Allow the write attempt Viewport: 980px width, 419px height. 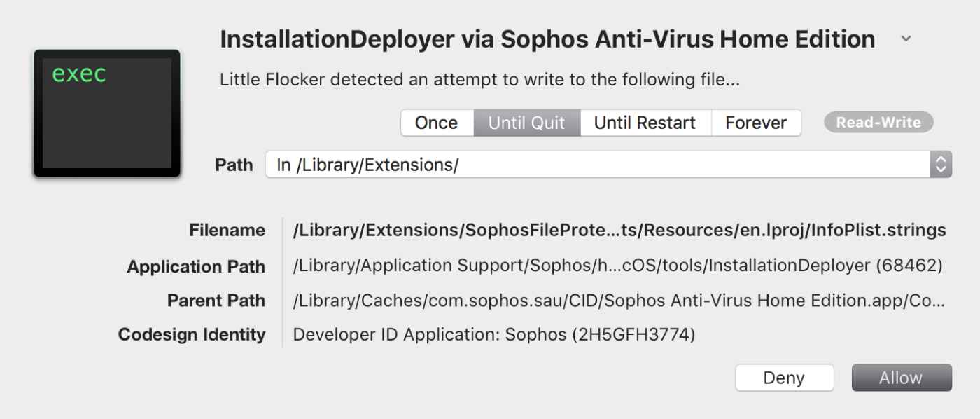pos(902,378)
